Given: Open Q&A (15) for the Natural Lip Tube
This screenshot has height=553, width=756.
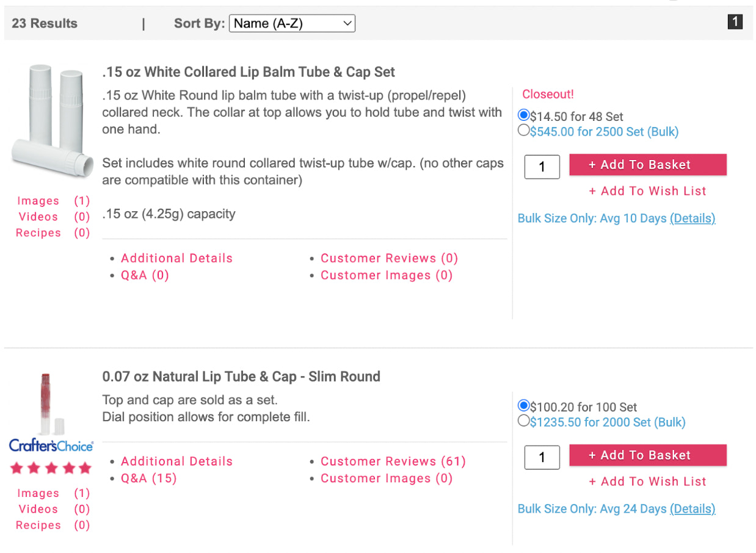Looking at the screenshot, I should (148, 478).
